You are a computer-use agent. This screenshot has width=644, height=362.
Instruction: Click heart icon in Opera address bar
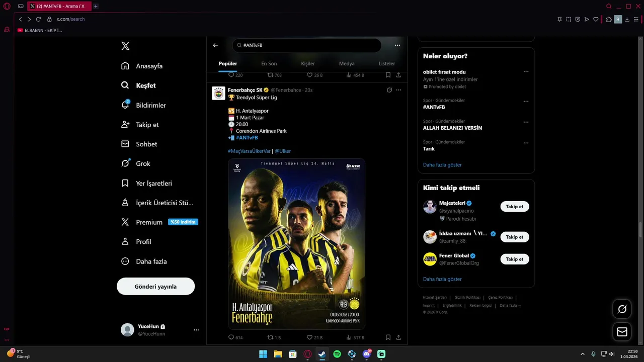click(596, 19)
